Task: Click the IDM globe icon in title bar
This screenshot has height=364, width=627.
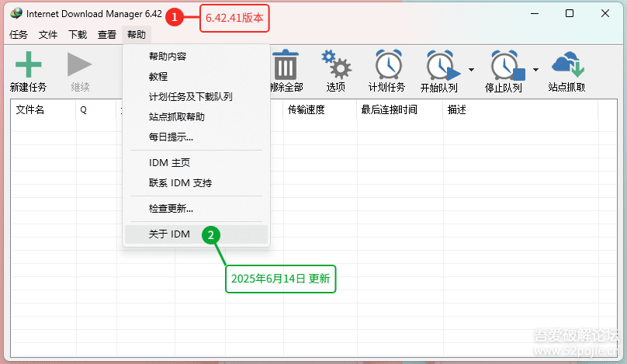Action: 16,14
